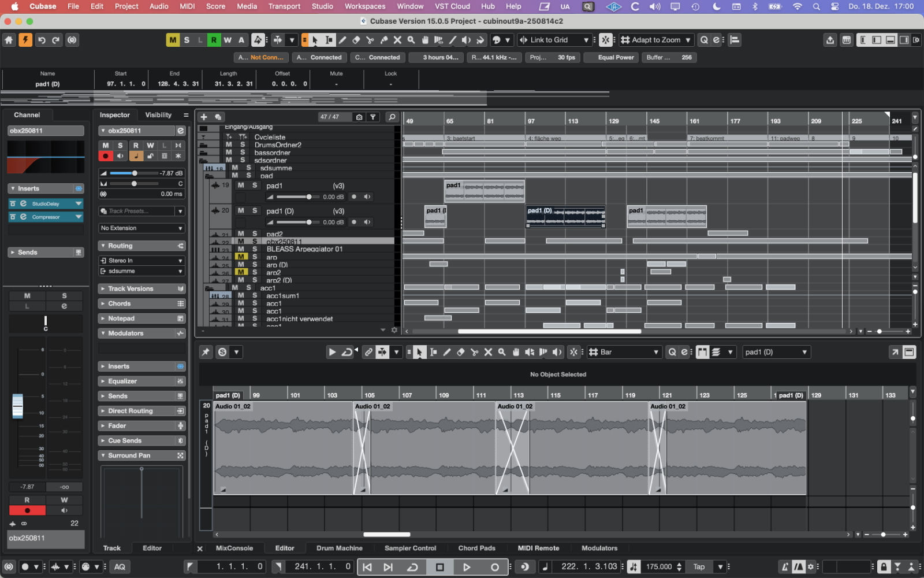Image resolution: width=924 pixels, height=578 pixels.
Task: Mute the pad1 (D) track
Action: click(241, 210)
